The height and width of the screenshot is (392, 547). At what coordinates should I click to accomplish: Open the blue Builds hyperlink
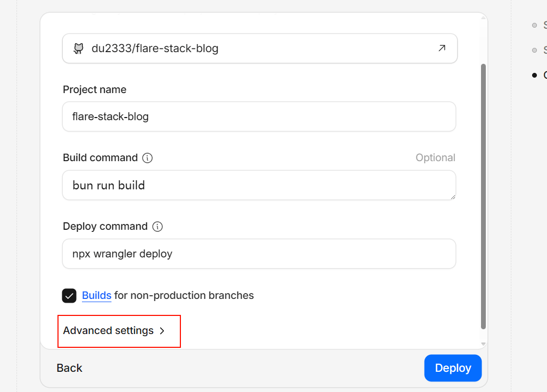pyautogui.click(x=96, y=296)
